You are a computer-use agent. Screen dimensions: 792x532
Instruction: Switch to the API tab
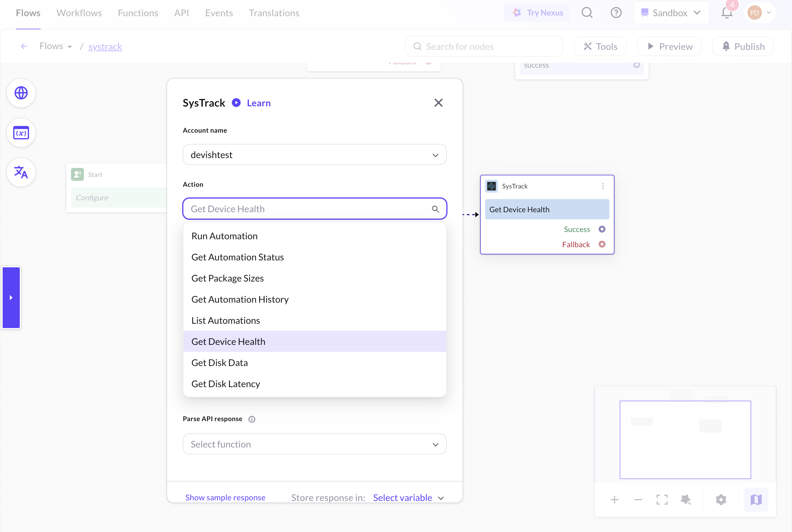181,13
